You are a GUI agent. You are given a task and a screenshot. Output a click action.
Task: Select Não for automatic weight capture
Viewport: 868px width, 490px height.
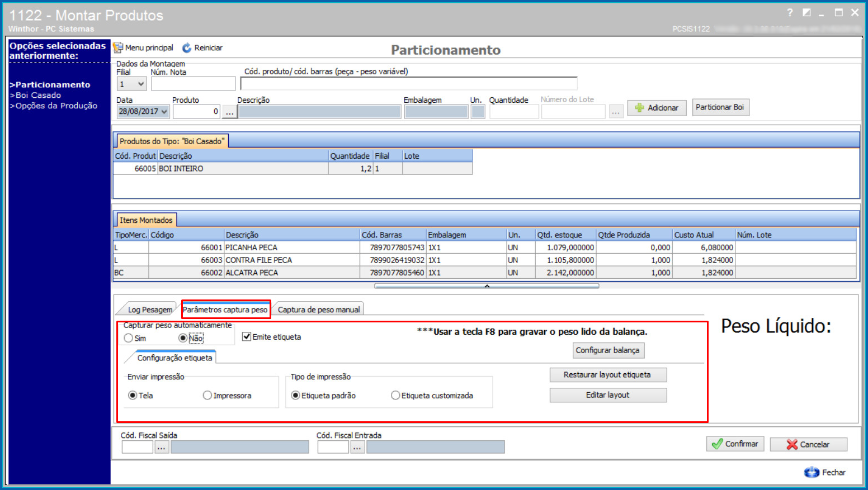183,338
